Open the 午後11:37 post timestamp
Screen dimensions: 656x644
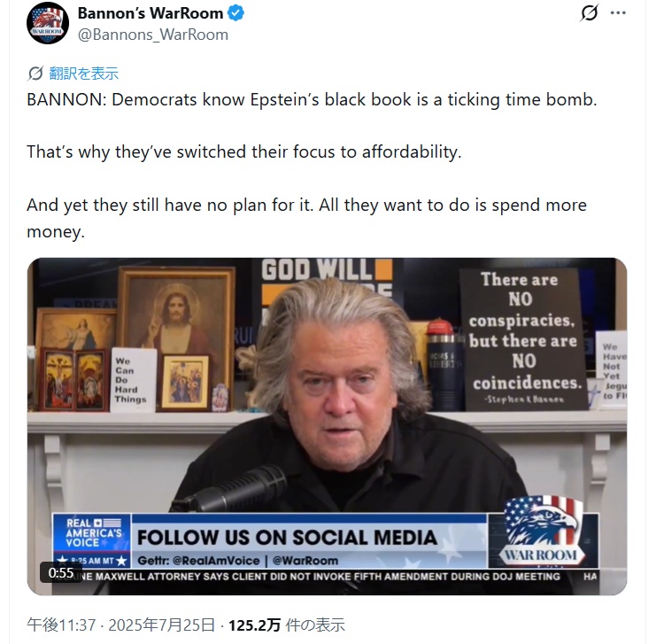(60, 625)
